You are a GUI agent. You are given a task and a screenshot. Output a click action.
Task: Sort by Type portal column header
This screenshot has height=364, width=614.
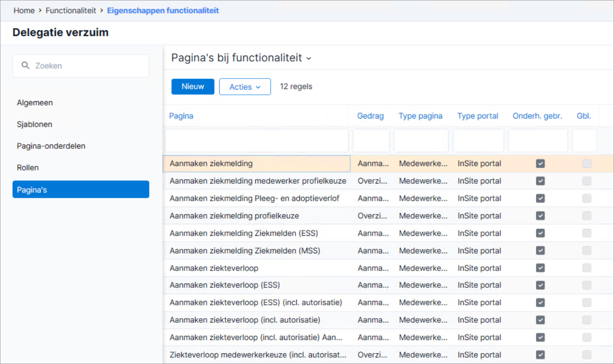[x=478, y=116]
